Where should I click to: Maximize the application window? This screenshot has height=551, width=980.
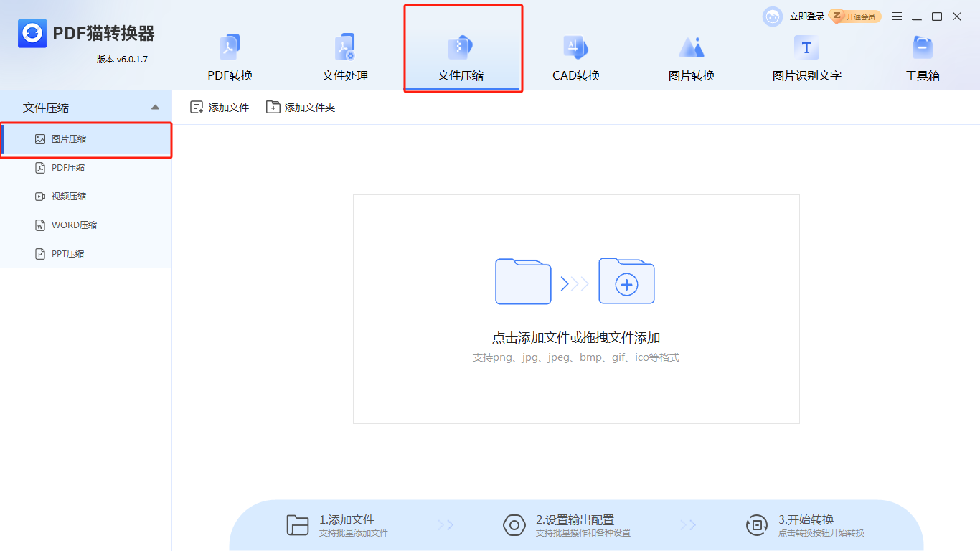(937, 17)
